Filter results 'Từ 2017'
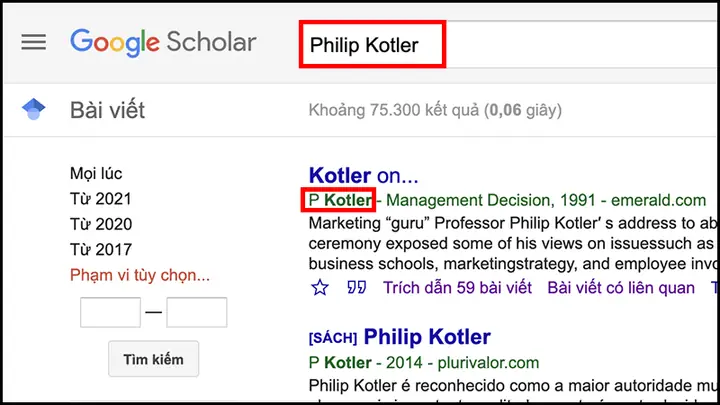Screen dimensions: 720x405 (x=100, y=249)
